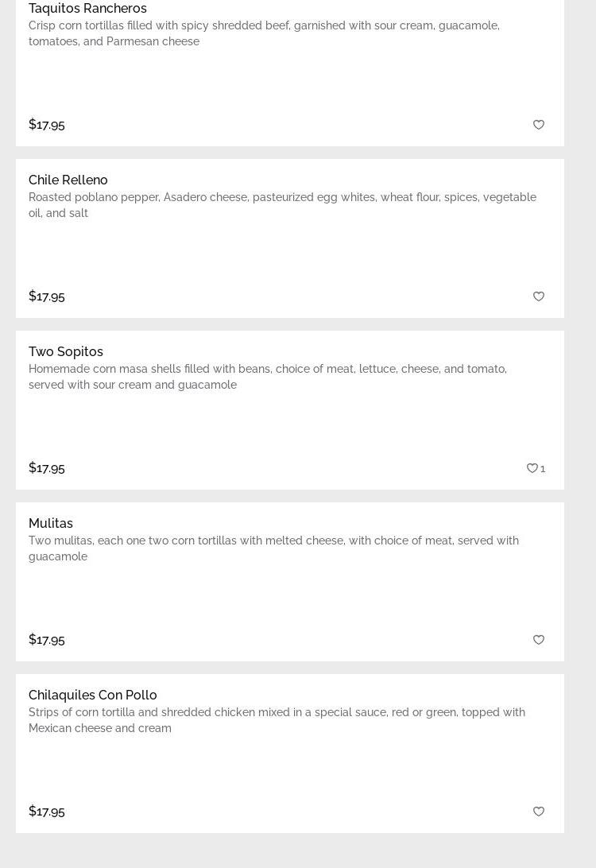Click the Chilaquiles Con Pollo description
The image size is (596, 868).
[277, 720]
